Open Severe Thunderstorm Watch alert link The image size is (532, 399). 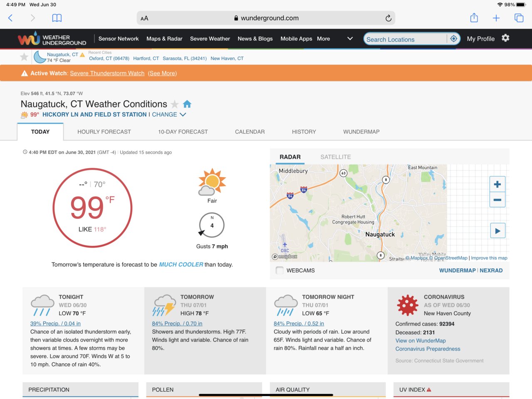[x=107, y=73]
